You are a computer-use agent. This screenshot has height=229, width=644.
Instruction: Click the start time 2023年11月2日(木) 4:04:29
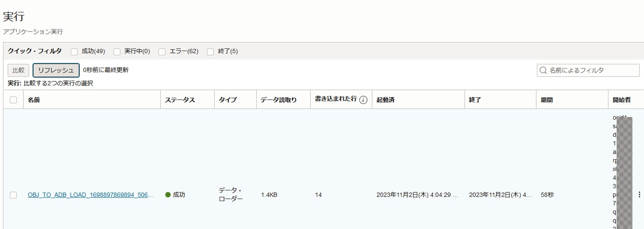[417, 195]
